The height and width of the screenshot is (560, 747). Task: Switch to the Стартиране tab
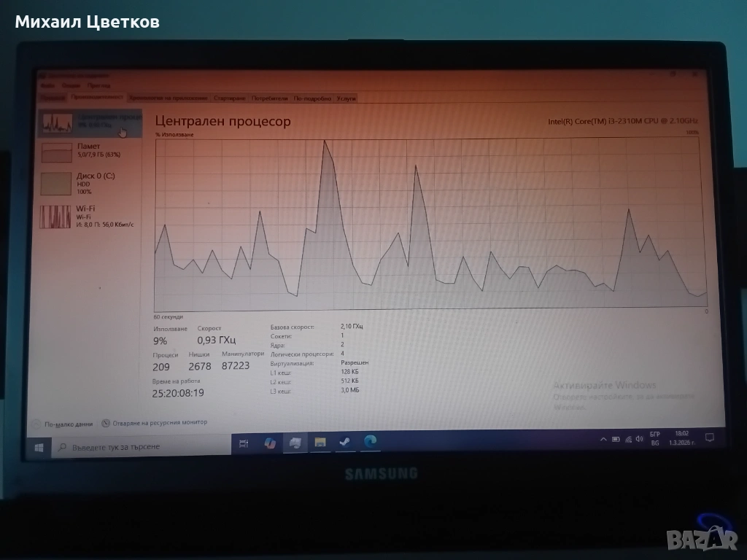[230, 98]
